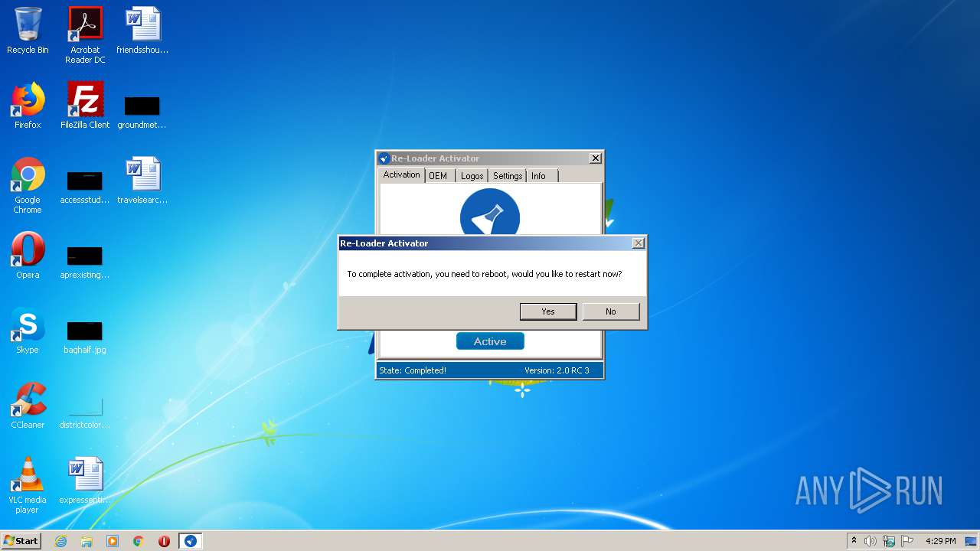Select the travelsearc Word document
This screenshot has width=980, height=551.
click(142, 181)
